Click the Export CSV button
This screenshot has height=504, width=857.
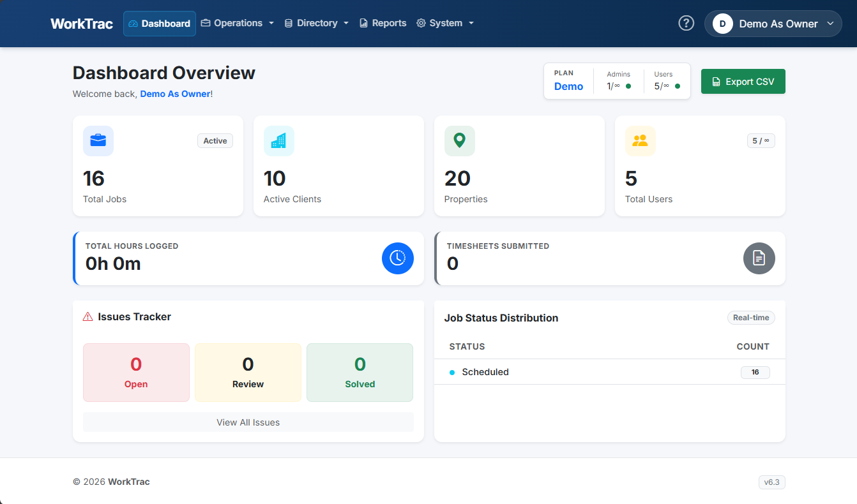(x=743, y=81)
